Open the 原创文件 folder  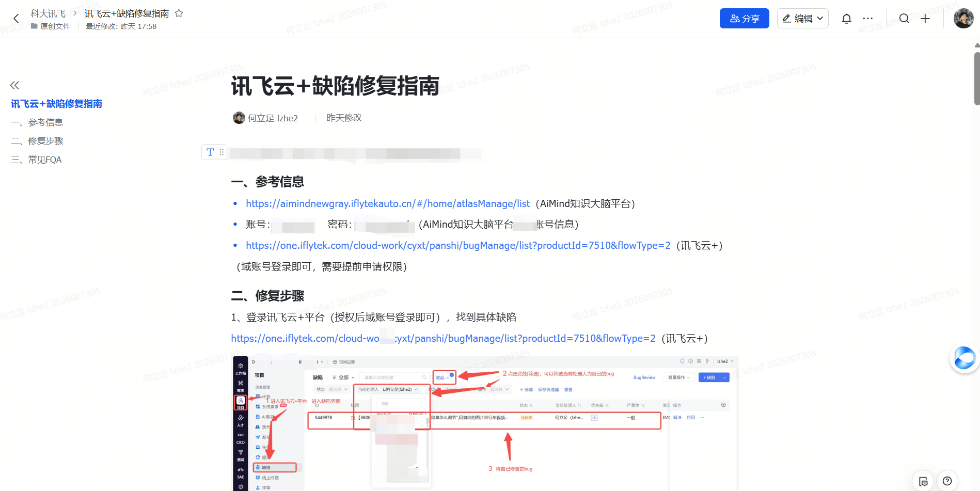pyautogui.click(x=51, y=26)
